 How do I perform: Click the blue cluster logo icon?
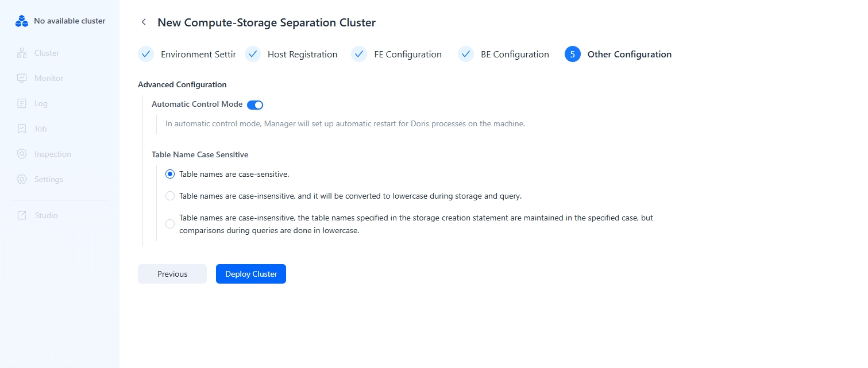coord(22,21)
